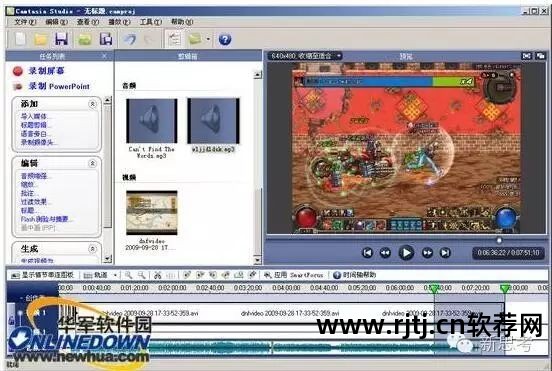Open the 播放 menu
The image size is (552, 371).
[119, 22]
